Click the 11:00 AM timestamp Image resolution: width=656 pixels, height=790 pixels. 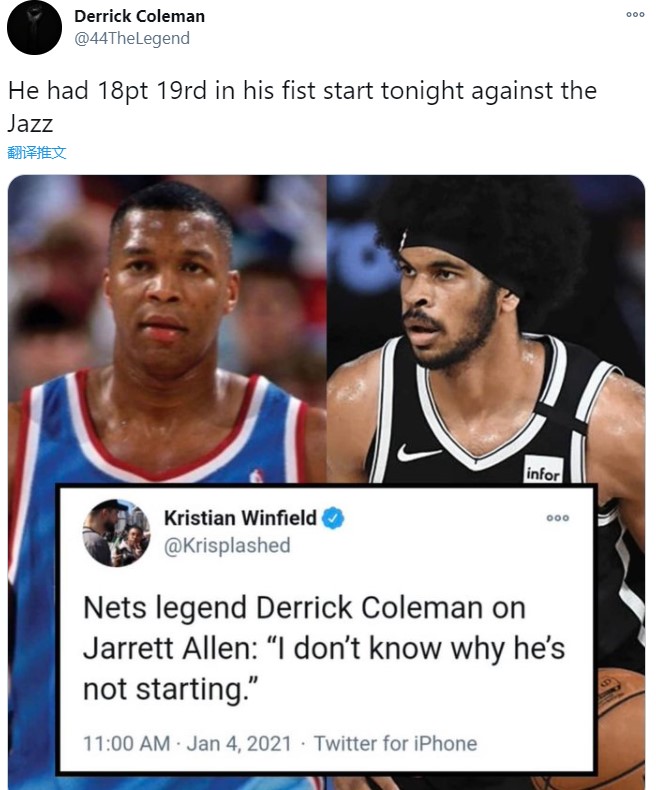point(126,744)
